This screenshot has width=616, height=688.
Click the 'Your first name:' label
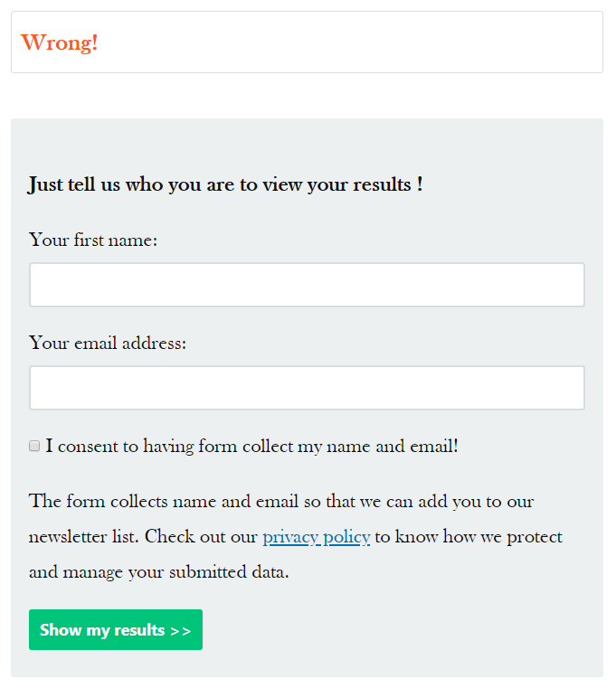93,240
